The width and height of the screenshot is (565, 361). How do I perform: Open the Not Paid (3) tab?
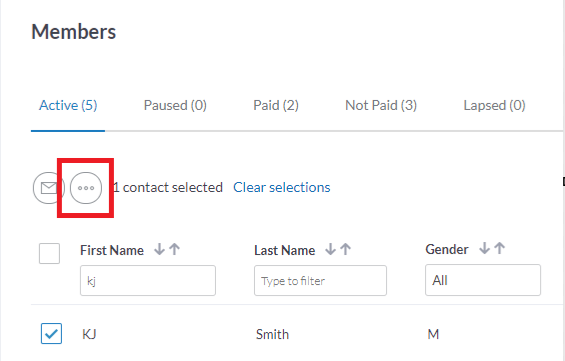tap(381, 106)
